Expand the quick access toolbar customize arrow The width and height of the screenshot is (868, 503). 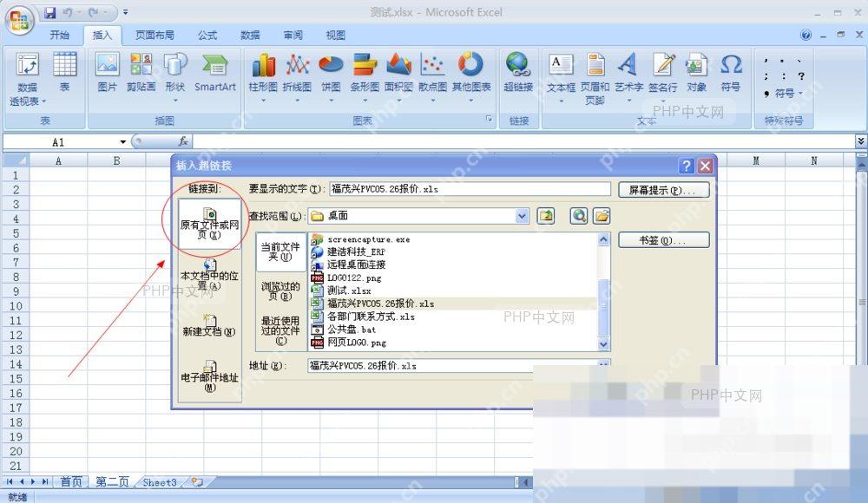[126, 11]
